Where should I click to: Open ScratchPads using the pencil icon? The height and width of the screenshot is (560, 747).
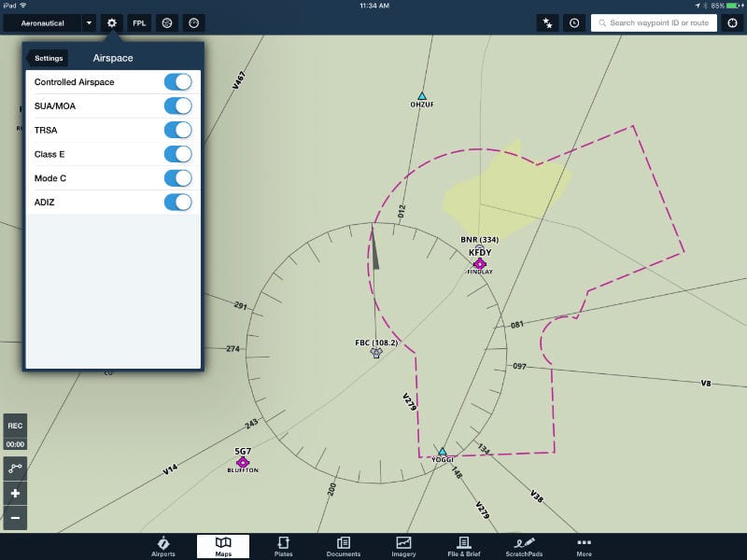(x=524, y=544)
